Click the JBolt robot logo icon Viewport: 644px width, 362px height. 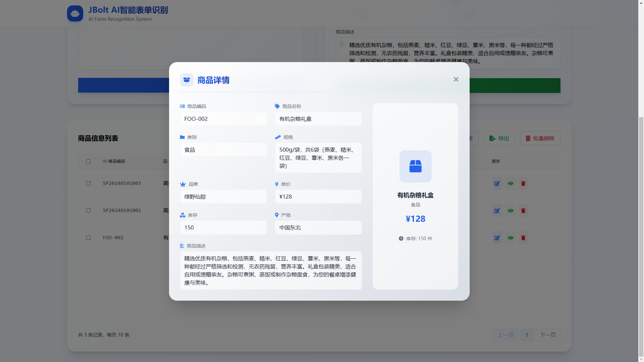(75, 13)
